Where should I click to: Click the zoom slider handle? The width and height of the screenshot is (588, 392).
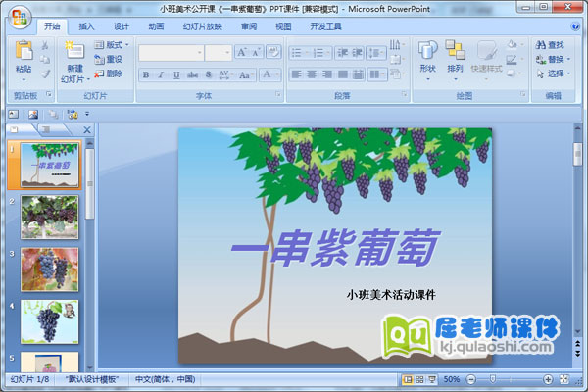tap(493, 379)
